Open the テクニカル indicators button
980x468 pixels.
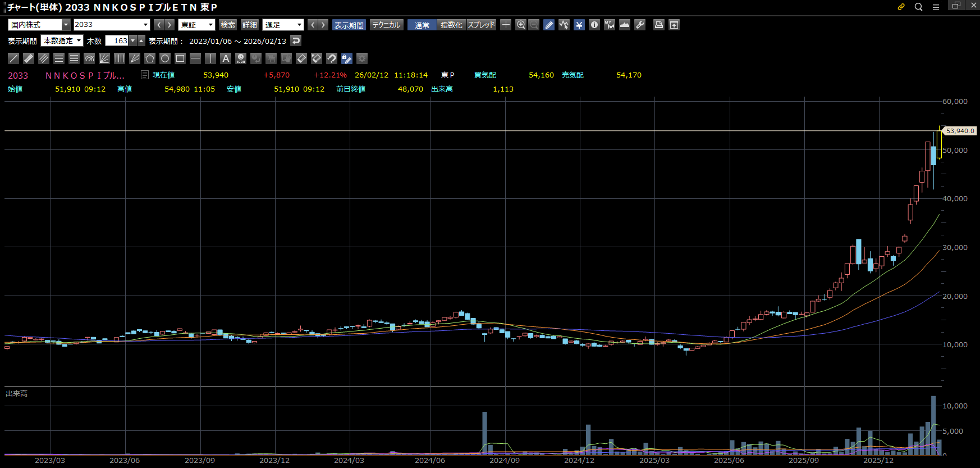coord(386,25)
